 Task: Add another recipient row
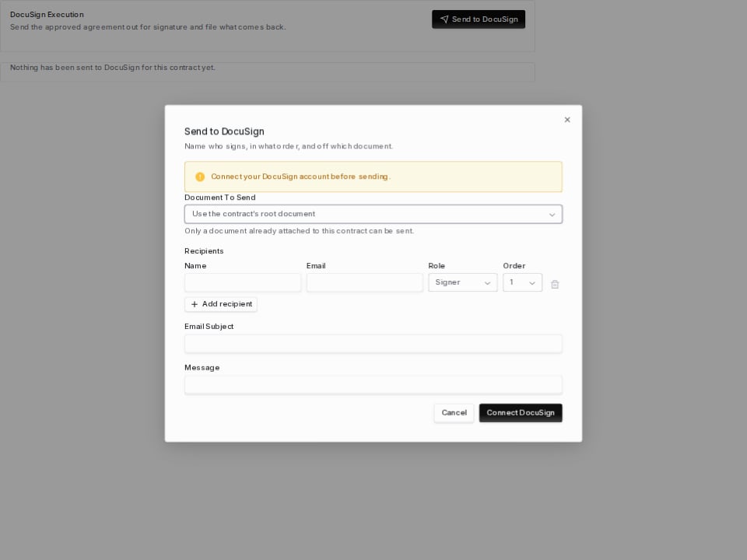click(221, 304)
